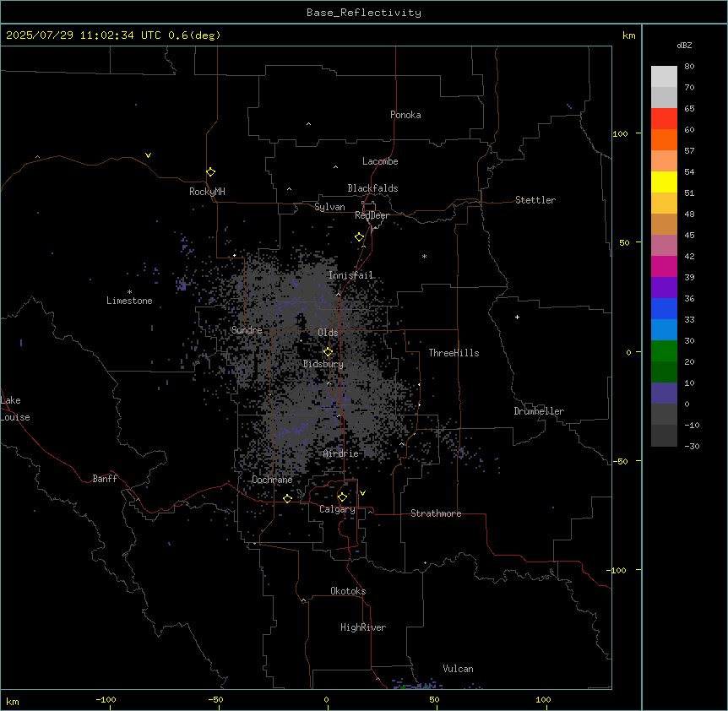Click the magenta 42 dBZ legend swatch
This screenshot has height=711, width=728.
coord(664,266)
